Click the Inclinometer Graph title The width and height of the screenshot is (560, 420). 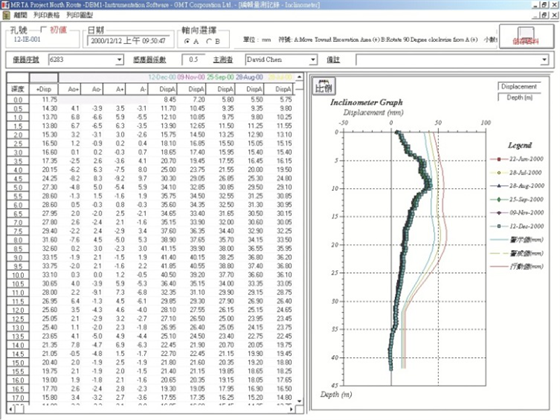(x=366, y=102)
